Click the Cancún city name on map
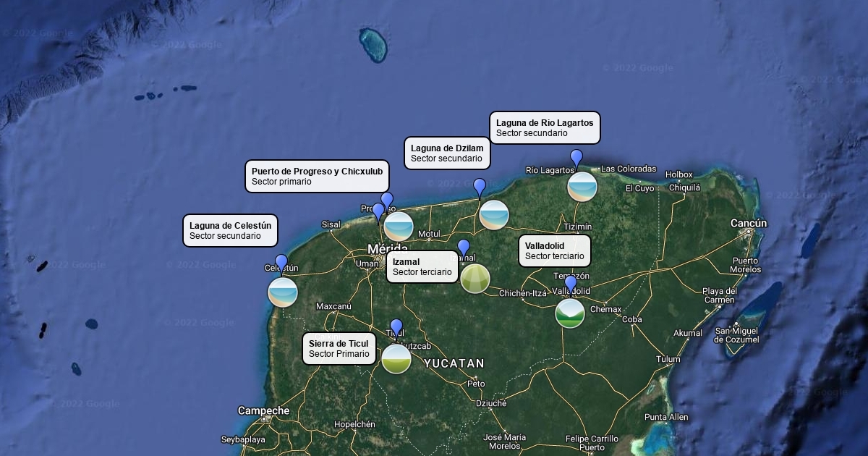Viewport: 868px width, 456px height. pyautogui.click(x=748, y=223)
